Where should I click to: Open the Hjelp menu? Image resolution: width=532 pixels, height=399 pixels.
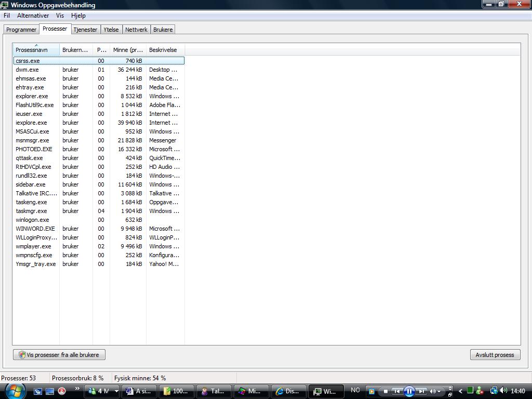[78, 16]
